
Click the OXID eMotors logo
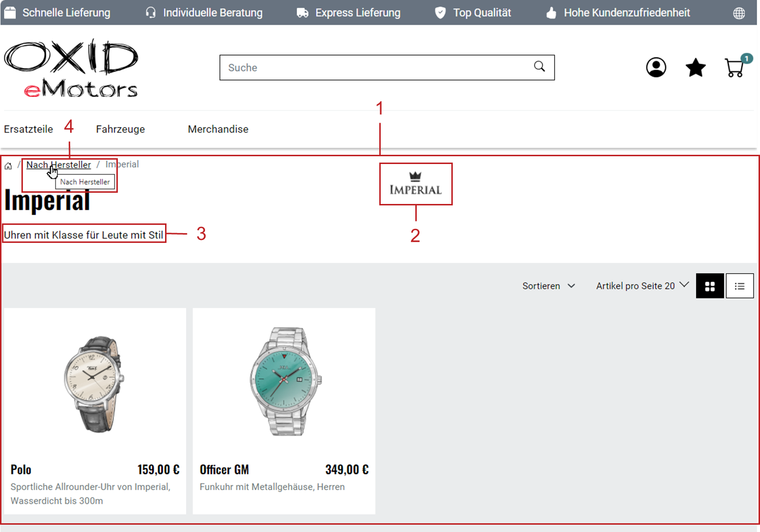click(x=71, y=69)
